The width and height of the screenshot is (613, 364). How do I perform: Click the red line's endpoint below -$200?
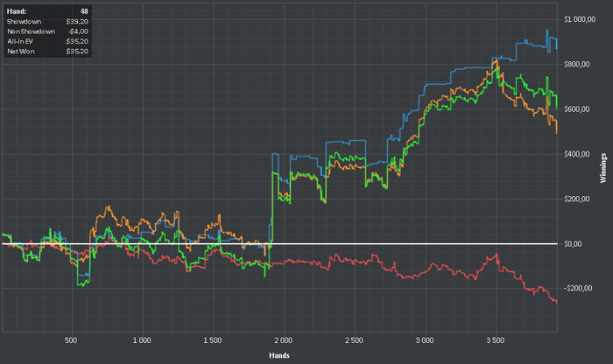(556, 302)
